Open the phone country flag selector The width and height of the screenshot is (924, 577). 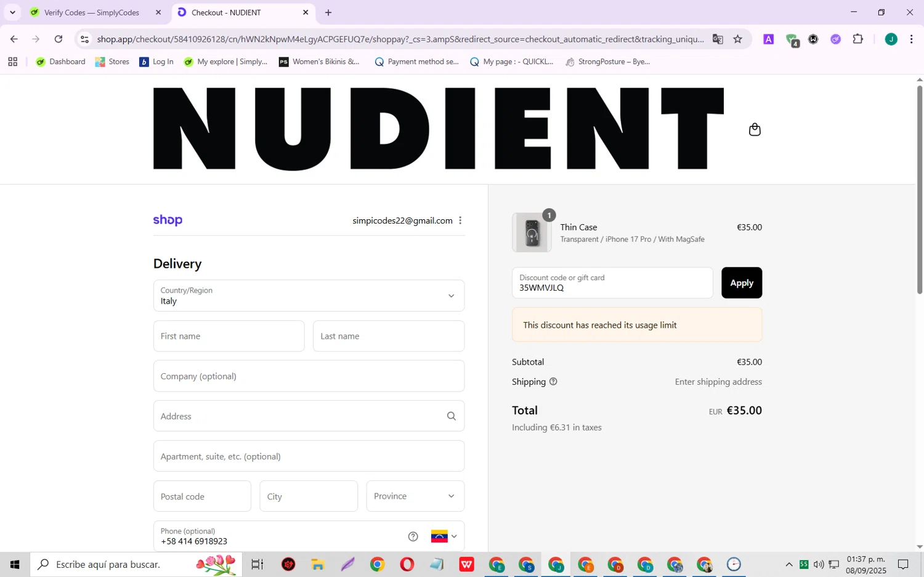click(x=444, y=536)
